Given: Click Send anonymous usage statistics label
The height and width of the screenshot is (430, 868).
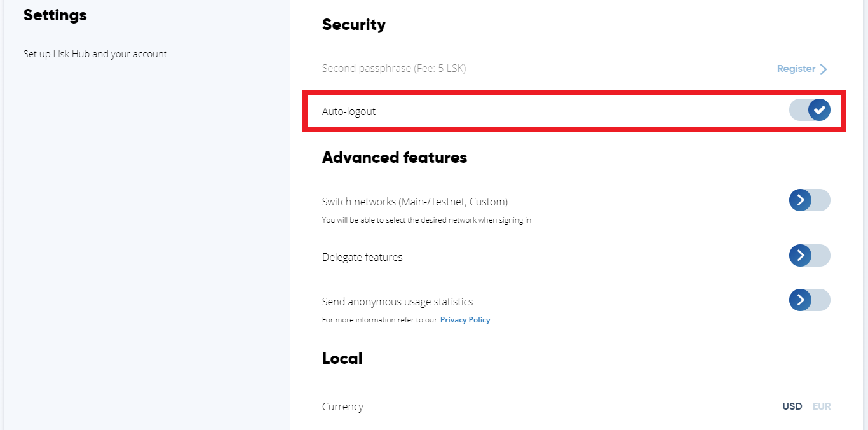Looking at the screenshot, I should tap(397, 302).
